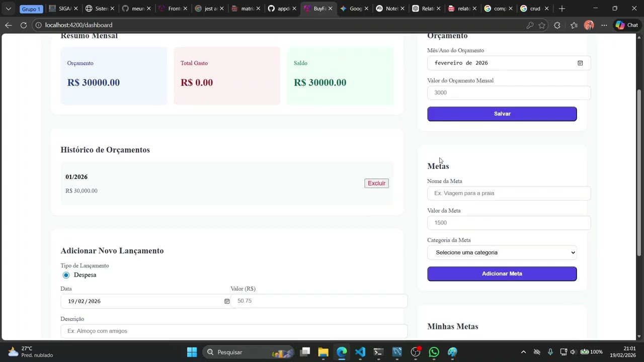Open the favorites list icon
The image size is (644, 362).
pos(574,25)
